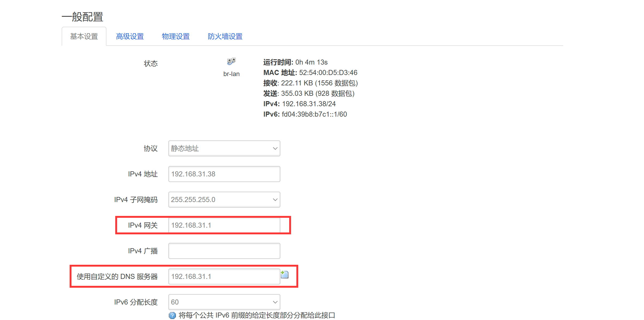Screen dimensions: 644x320
Task: Select the 基本设置 tab
Action: click(x=84, y=36)
